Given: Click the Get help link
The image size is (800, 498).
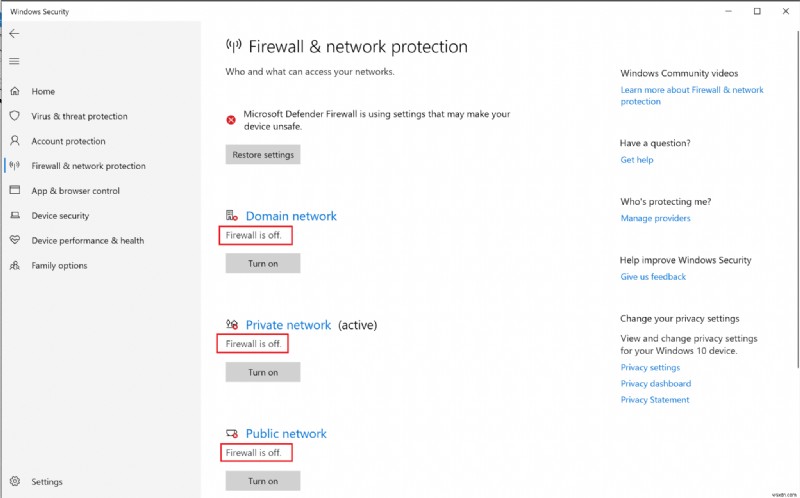Looking at the screenshot, I should pyautogui.click(x=636, y=160).
